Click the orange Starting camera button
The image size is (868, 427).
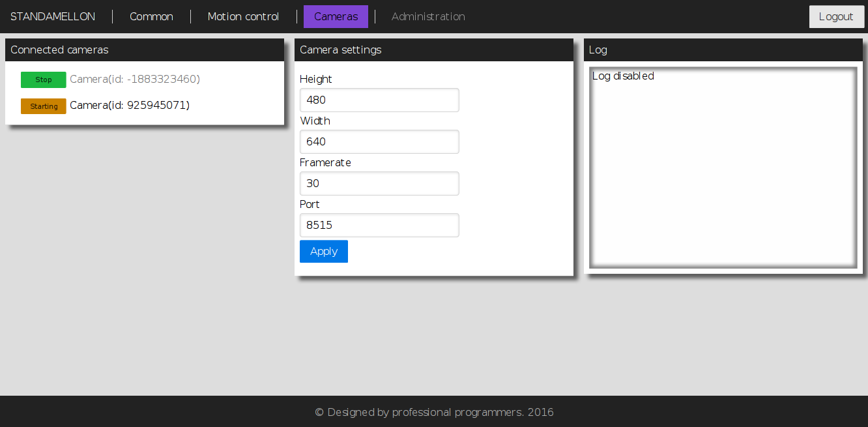coord(44,106)
